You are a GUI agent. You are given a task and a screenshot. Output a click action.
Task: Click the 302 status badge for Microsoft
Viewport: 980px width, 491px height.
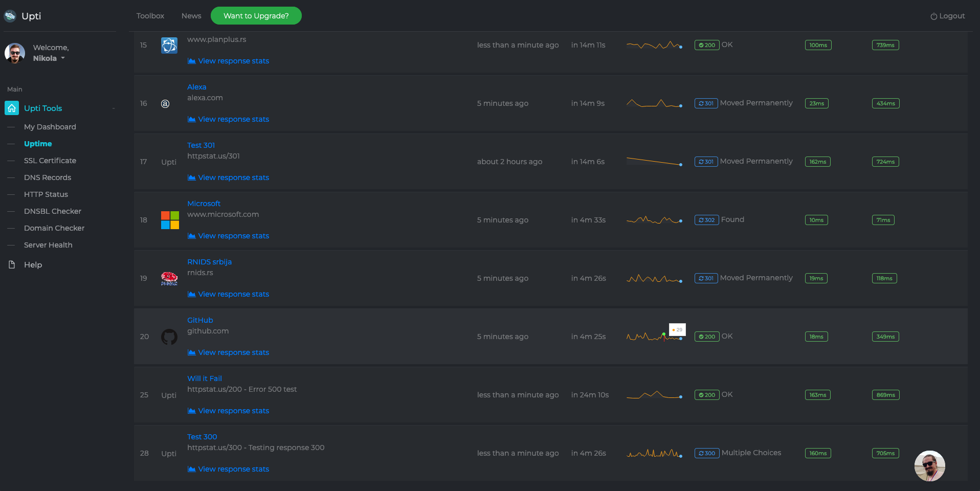(x=707, y=220)
